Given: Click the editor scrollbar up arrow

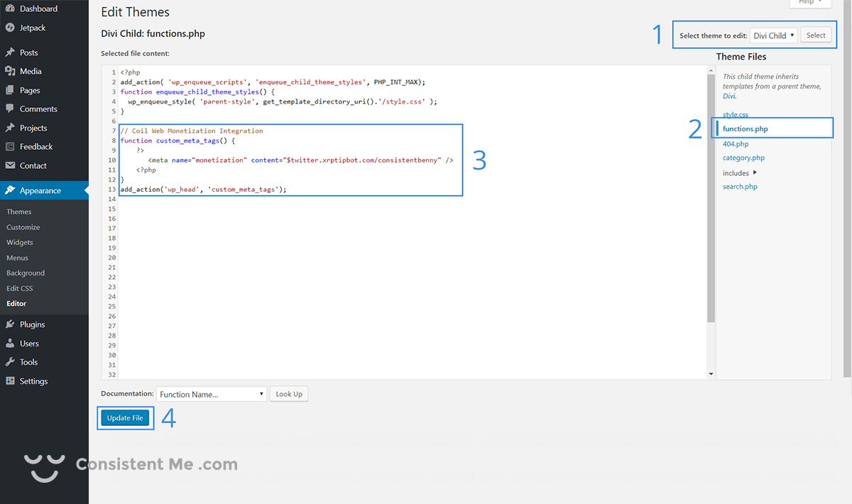Looking at the screenshot, I should (711, 70).
